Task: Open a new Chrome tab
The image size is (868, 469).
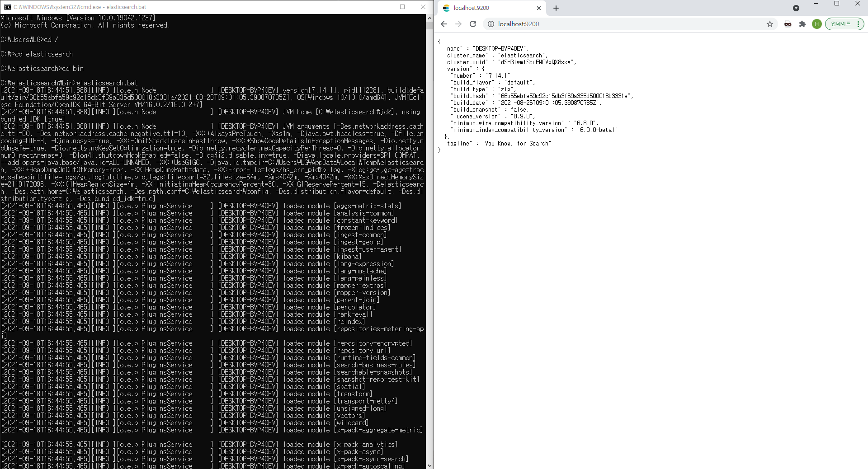Action: click(556, 8)
